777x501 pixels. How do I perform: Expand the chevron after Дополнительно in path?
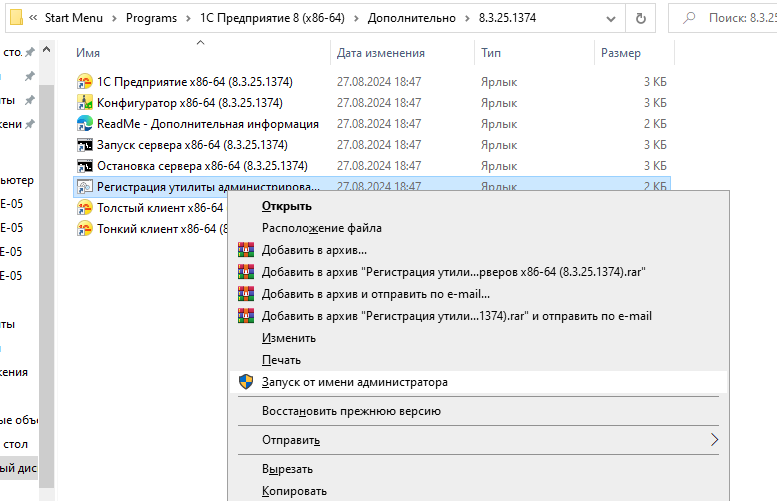(x=467, y=18)
